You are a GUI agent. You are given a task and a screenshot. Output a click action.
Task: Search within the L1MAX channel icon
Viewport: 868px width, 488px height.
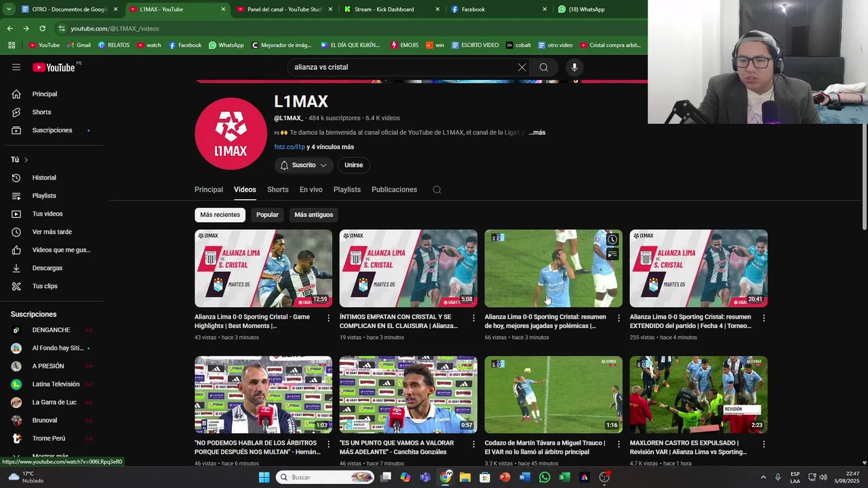(437, 190)
